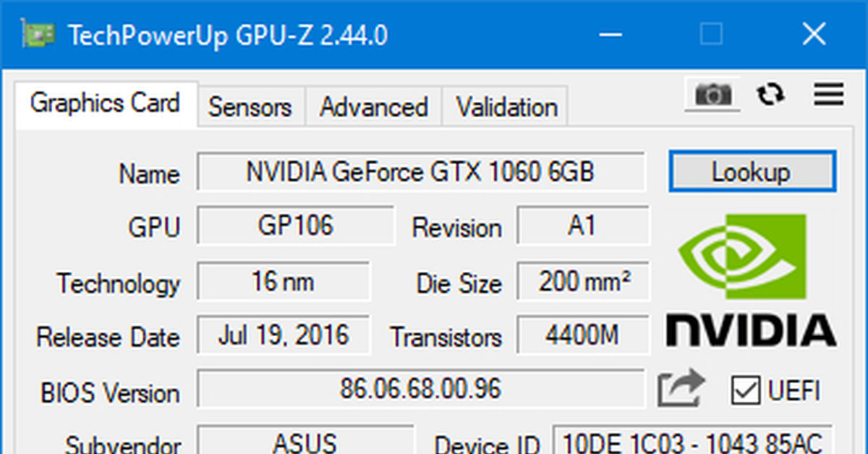Screen dimensions: 868x454
Task: Click the Die Size value field
Action: pyautogui.click(x=583, y=281)
